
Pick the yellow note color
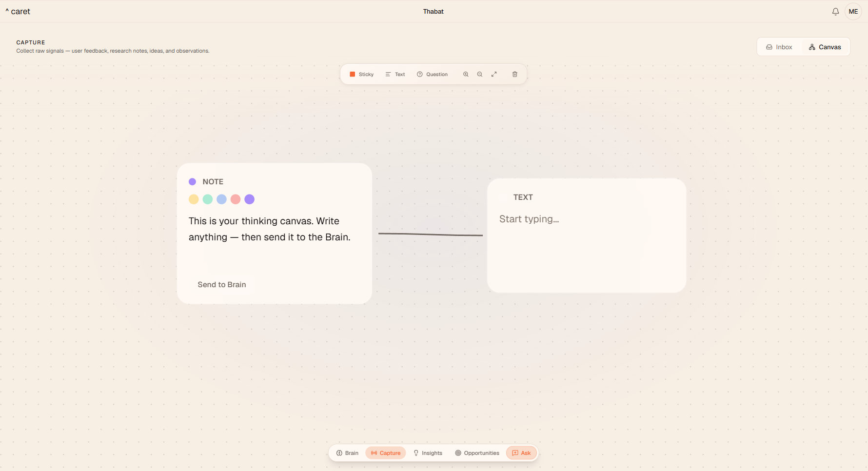194,199
